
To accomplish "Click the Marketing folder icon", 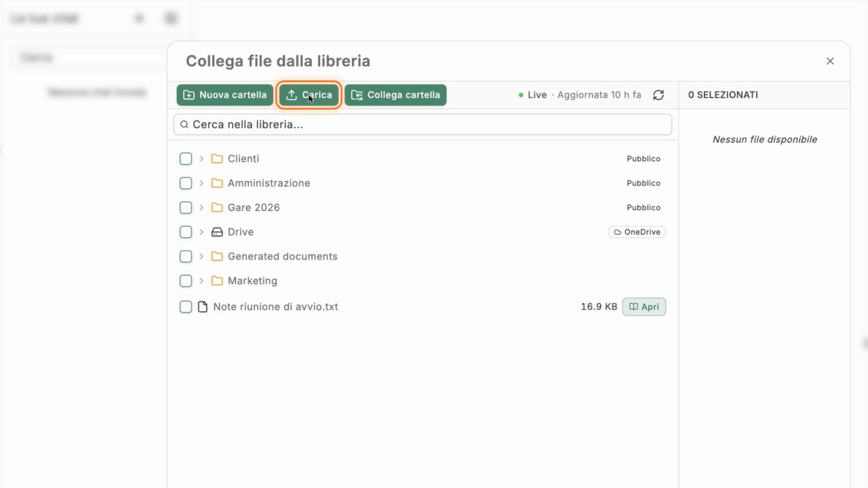I will (x=217, y=281).
